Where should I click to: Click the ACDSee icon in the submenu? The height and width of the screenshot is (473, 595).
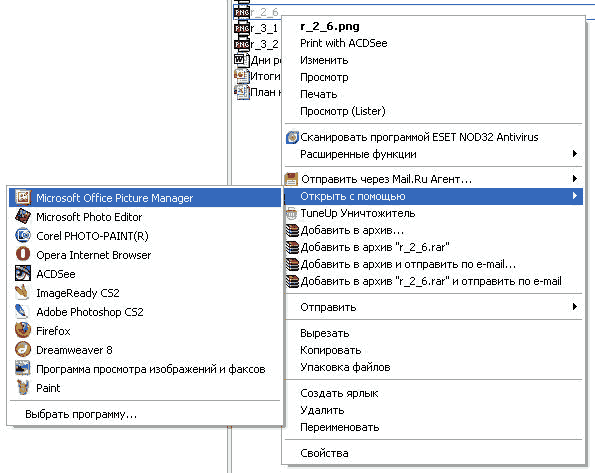click(x=23, y=273)
